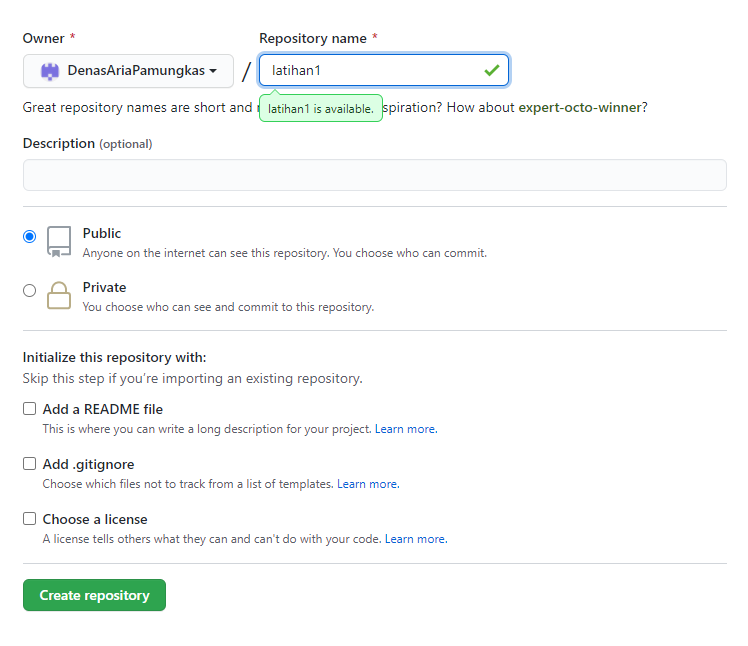
Task: Click the 'Description (optional)' label
Action: click(87, 144)
